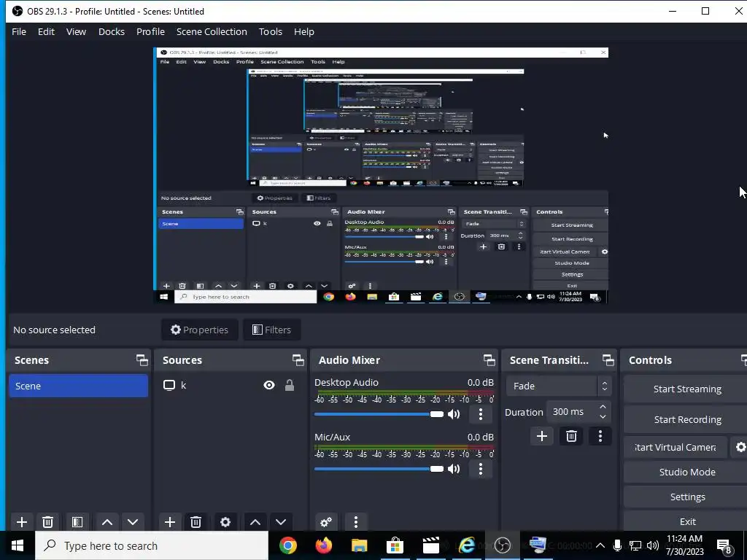Mute Mic/Aux speaker icon
The image size is (747, 560).
pos(454,469)
